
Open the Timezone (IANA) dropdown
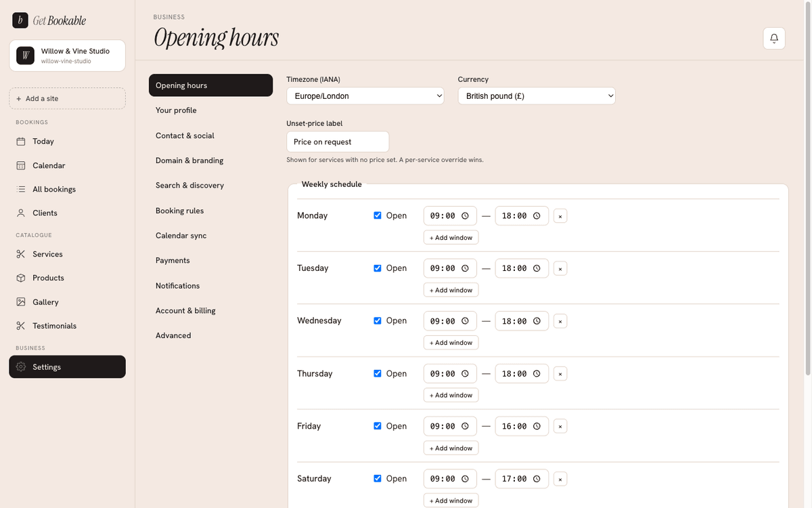(365, 96)
